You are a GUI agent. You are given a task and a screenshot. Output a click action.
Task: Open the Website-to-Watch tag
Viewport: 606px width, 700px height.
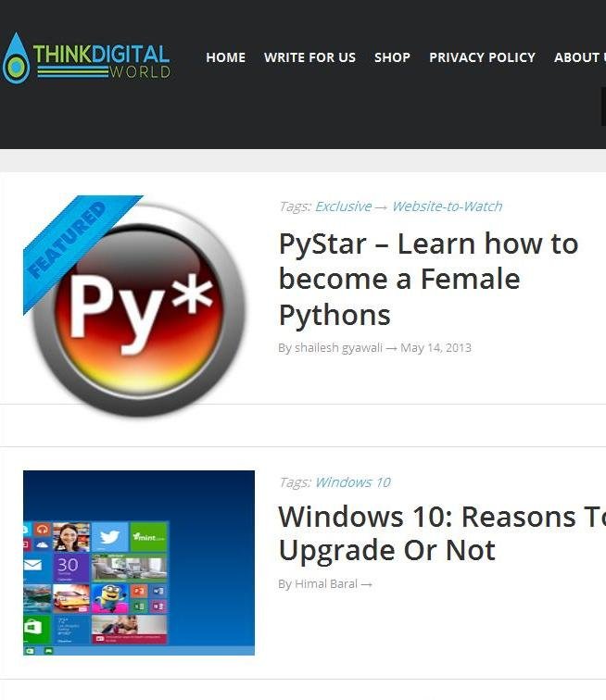(447, 206)
